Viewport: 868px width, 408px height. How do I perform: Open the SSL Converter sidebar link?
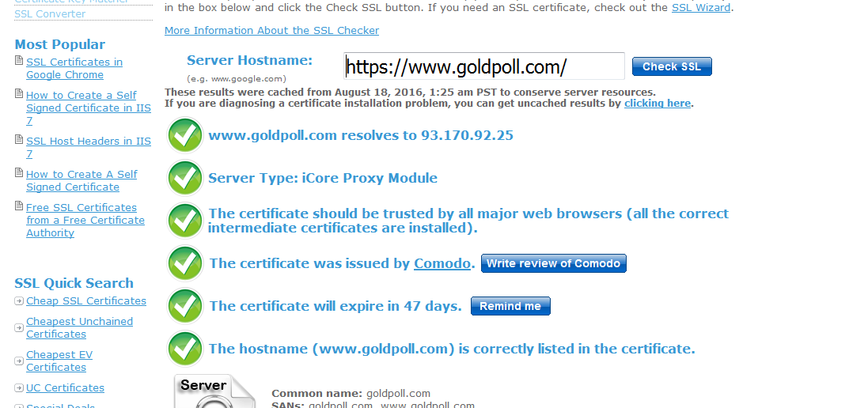click(x=50, y=13)
